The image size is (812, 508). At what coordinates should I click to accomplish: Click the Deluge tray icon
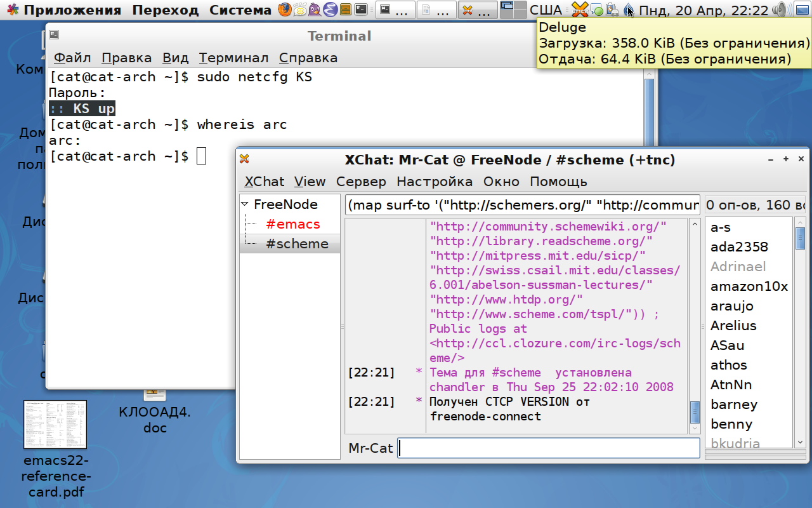click(x=628, y=10)
